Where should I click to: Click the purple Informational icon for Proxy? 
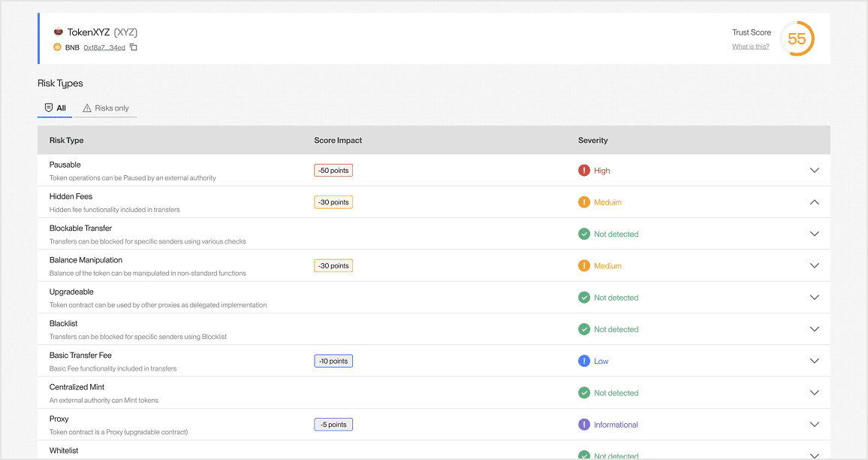584,424
